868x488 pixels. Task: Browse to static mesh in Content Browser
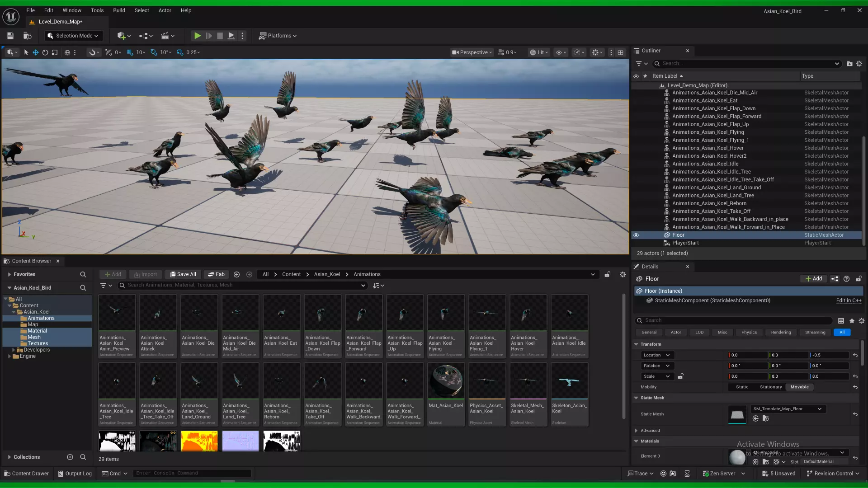coord(765,418)
